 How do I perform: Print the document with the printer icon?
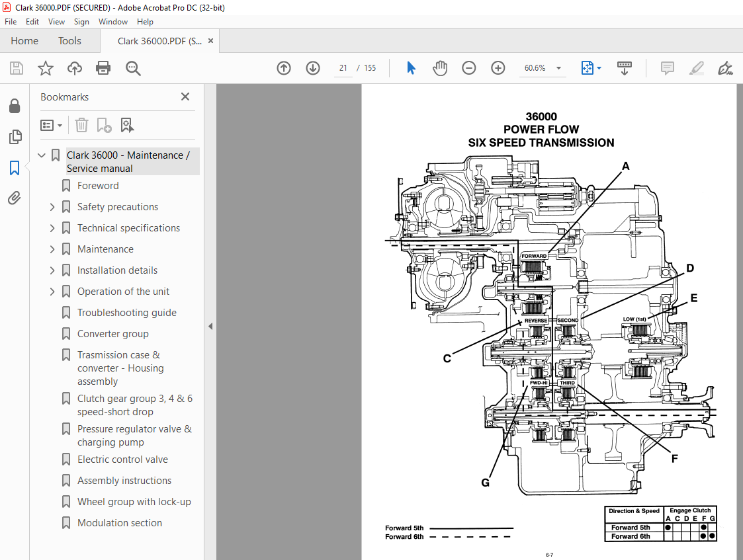pyautogui.click(x=103, y=68)
